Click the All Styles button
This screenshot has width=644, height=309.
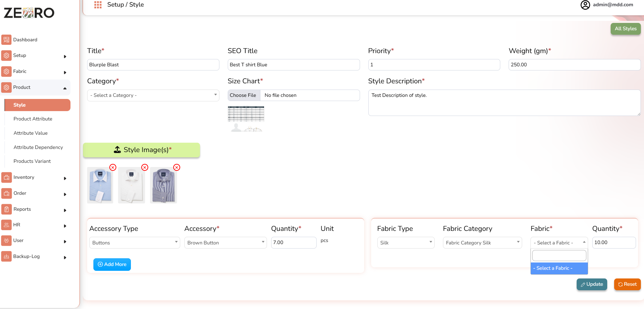click(625, 29)
